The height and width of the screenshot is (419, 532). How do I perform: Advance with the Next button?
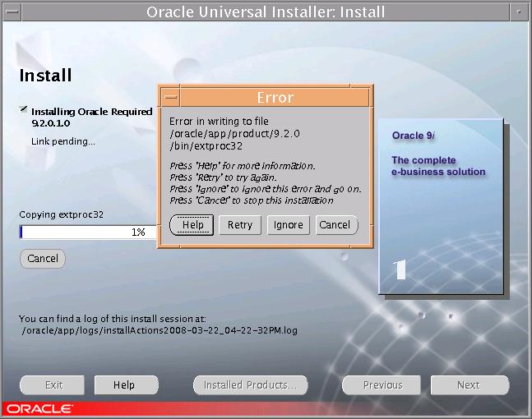coord(467,384)
